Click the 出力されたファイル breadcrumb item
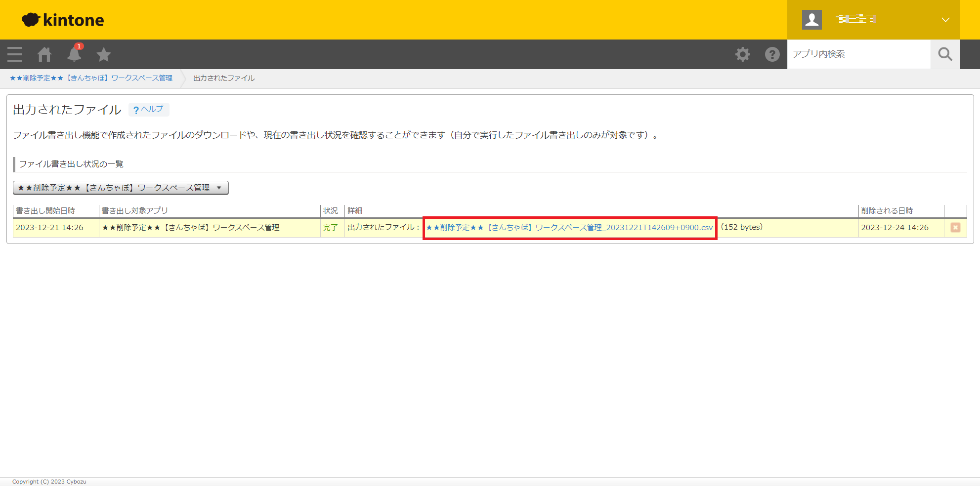This screenshot has width=980, height=486. [224, 78]
